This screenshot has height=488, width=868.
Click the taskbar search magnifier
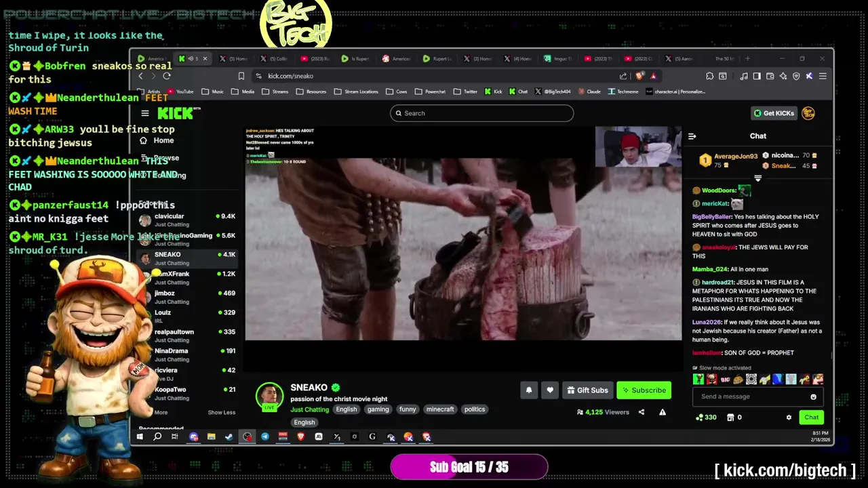[157, 437]
